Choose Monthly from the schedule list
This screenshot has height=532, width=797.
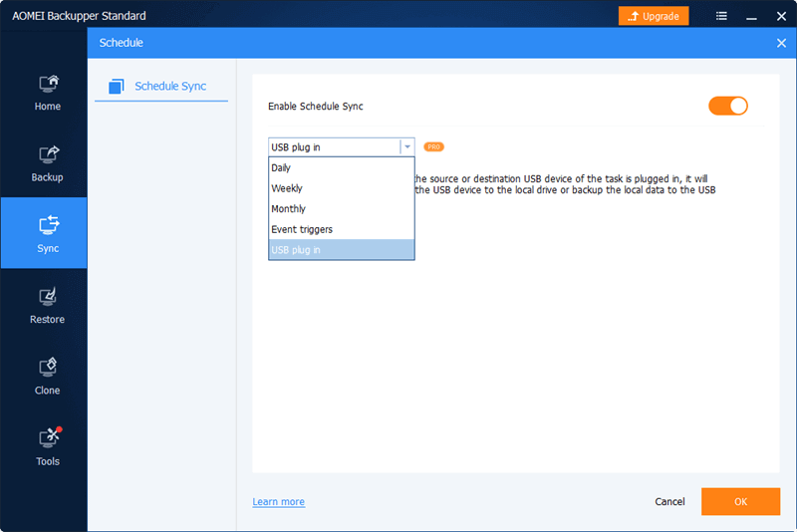click(341, 209)
